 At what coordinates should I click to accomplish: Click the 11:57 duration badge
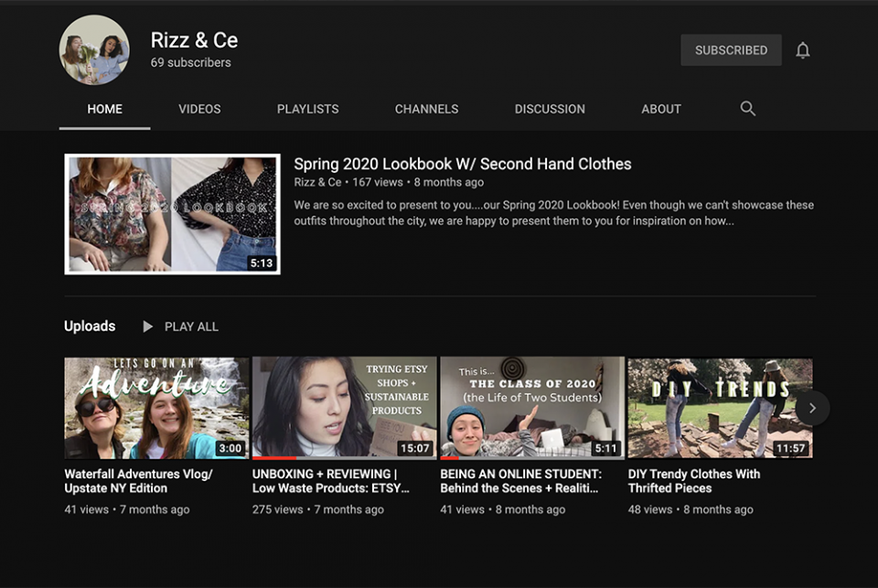[x=790, y=448]
